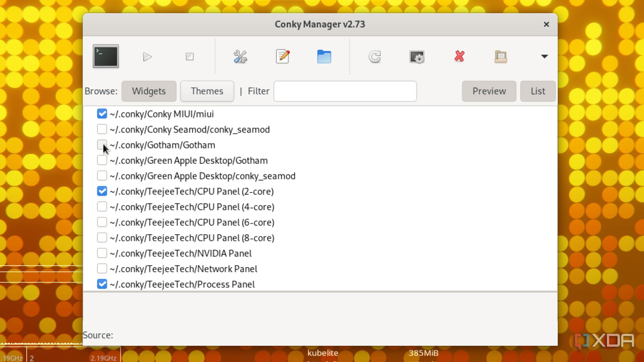Select row text Green Apple Desktop/Gotham
Image resolution: width=644 pixels, height=362 pixels.
click(207, 161)
